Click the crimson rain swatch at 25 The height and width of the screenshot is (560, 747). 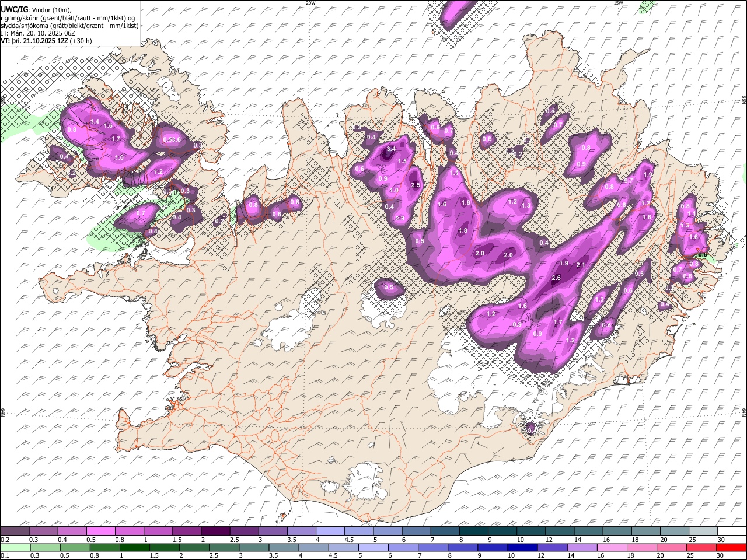click(701, 547)
